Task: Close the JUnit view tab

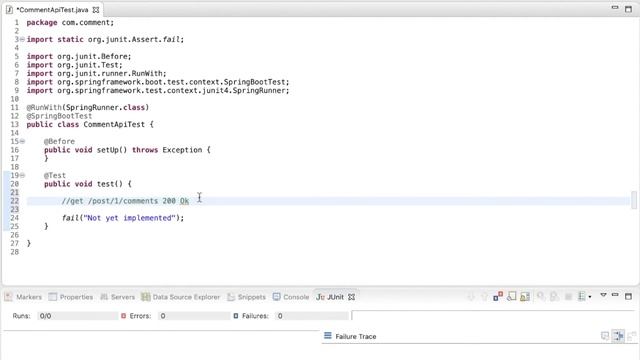Action: point(351,297)
